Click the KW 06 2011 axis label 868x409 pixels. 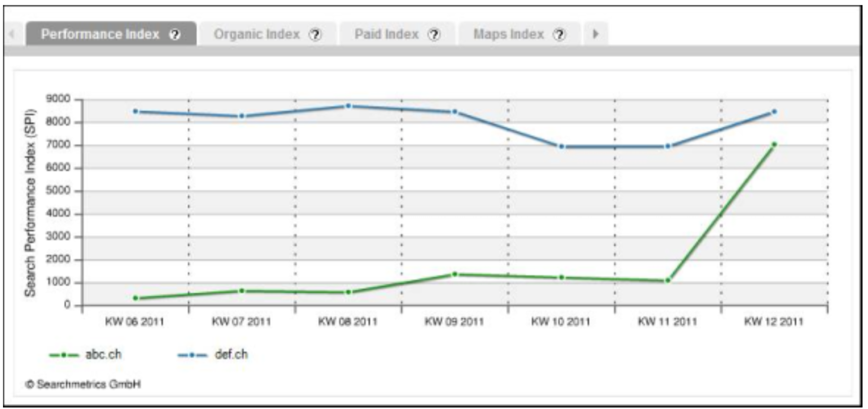tap(134, 322)
